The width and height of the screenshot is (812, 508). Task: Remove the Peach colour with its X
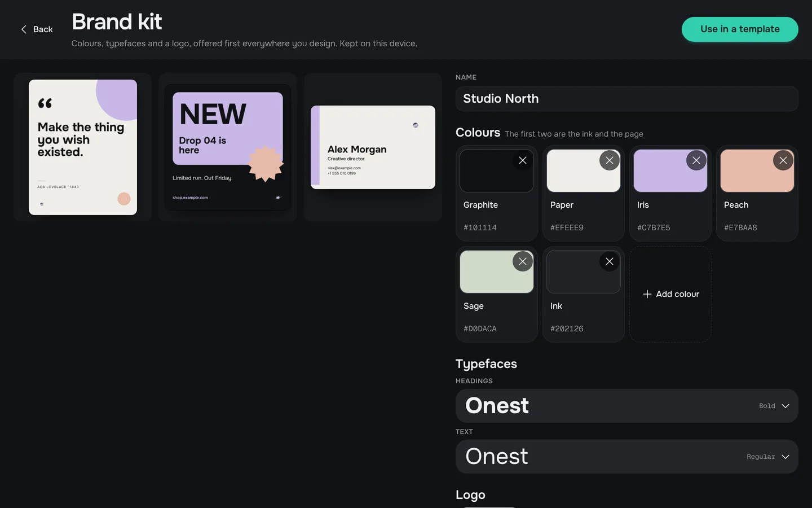pos(783,160)
